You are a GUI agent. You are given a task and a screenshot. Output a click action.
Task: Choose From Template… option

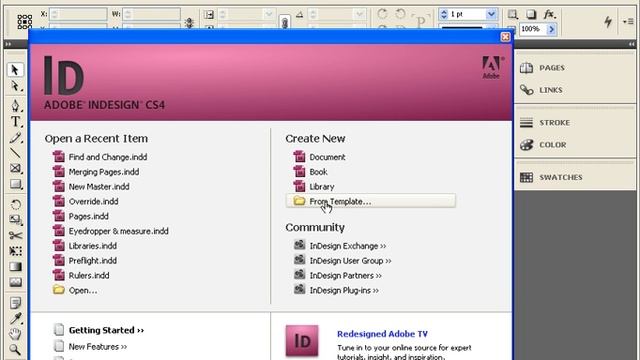point(371,201)
